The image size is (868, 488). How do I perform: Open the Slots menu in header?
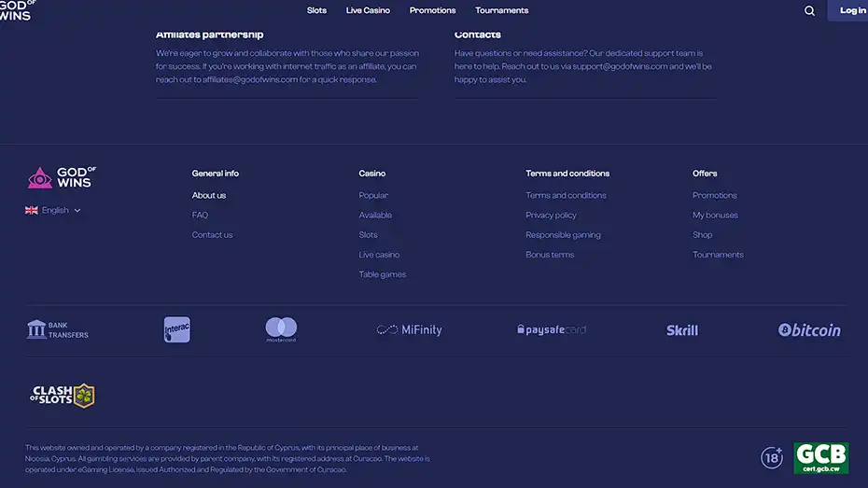[x=316, y=10]
